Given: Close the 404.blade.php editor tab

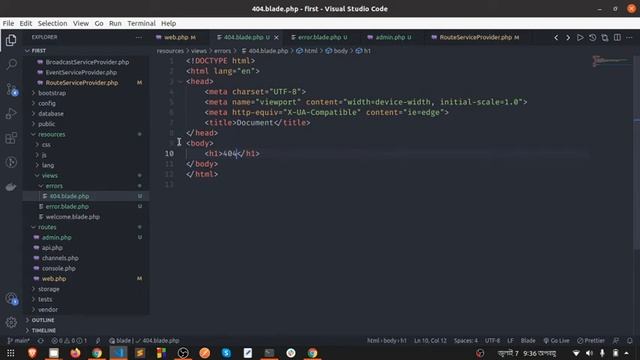Looking at the screenshot, I should point(276,37).
